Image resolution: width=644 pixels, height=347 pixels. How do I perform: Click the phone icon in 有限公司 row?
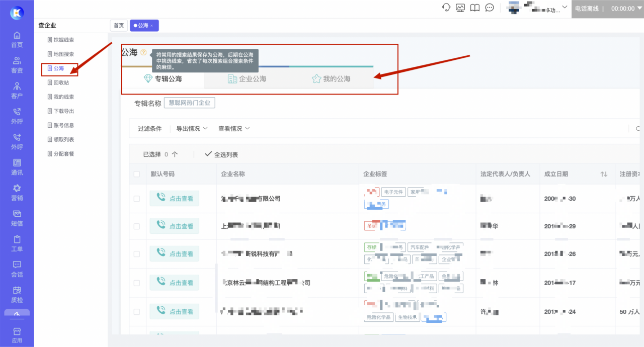click(161, 198)
